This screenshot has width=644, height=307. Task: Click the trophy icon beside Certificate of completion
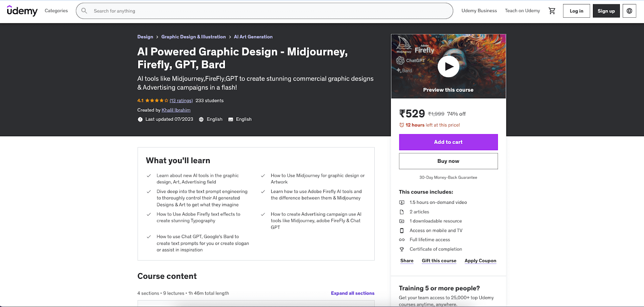[402, 249]
